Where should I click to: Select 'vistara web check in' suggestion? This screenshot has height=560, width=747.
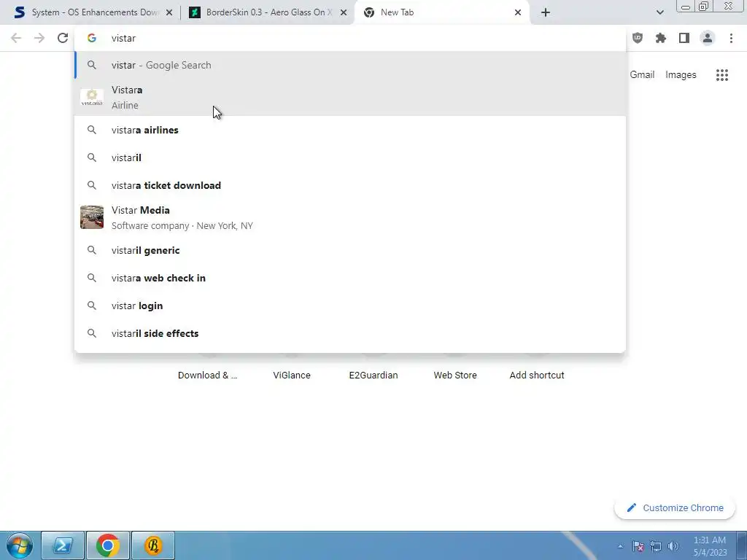tap(350, 278)
